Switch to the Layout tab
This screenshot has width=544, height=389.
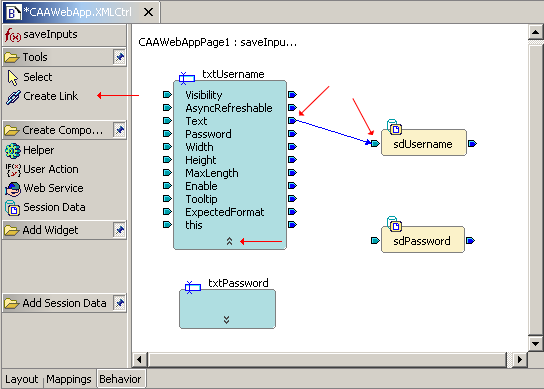pos(22,379)
